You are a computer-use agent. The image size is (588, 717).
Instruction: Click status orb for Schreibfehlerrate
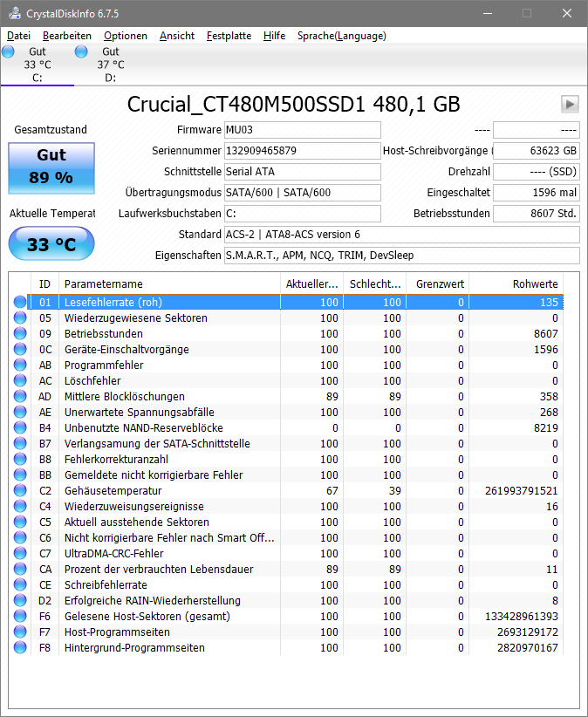point(20,584)
